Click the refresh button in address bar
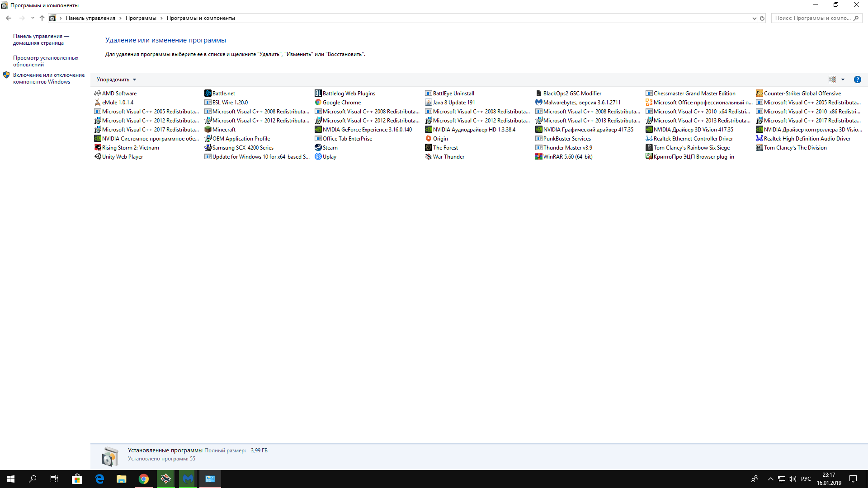Screen dimensions: 868x488 pos(762,18)
